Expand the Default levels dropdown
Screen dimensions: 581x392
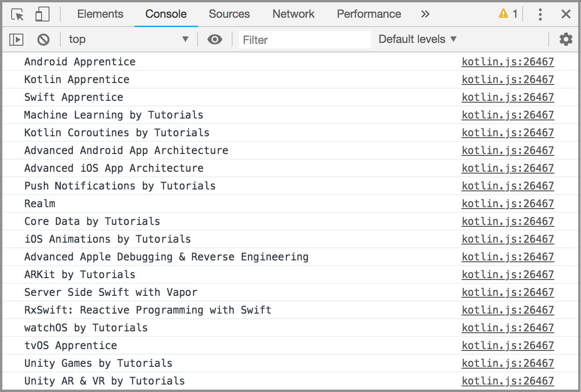[417, 40]
